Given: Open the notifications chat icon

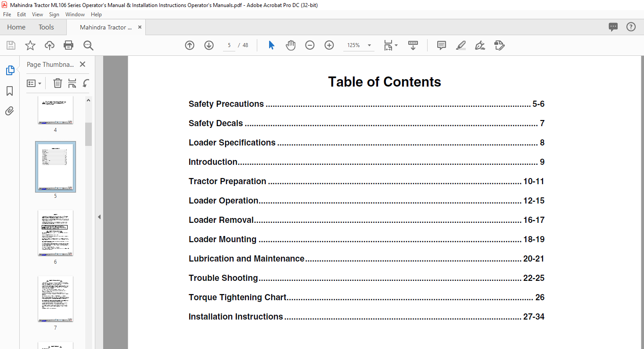Looking at the screenshot, I should (613, 27).
